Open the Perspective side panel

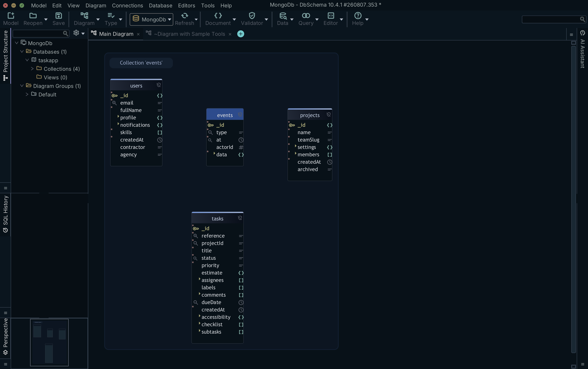5,337
